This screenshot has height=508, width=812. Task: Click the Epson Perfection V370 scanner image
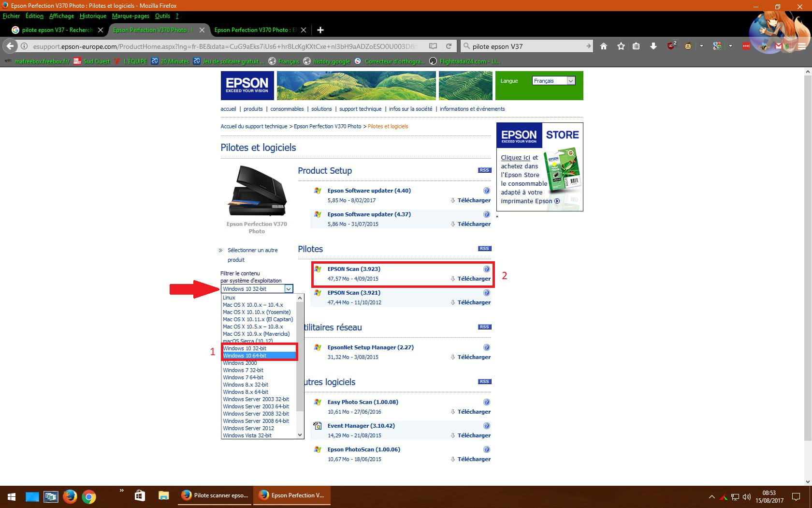(x=257, y=191)
